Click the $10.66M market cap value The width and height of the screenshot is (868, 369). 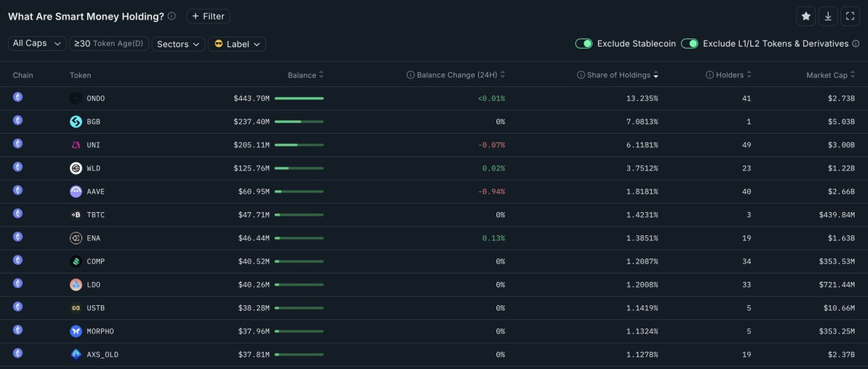839,308
